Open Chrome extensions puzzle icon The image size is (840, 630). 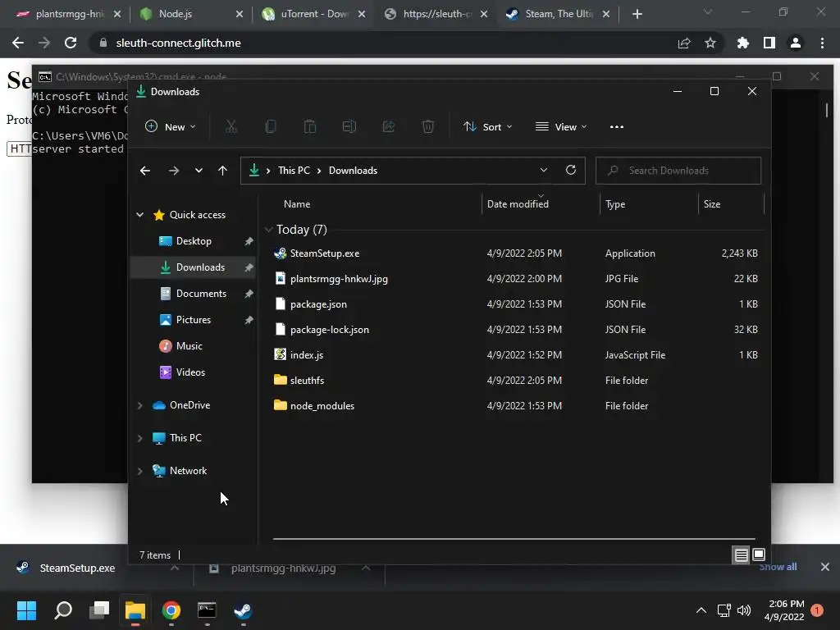(742, 43)
